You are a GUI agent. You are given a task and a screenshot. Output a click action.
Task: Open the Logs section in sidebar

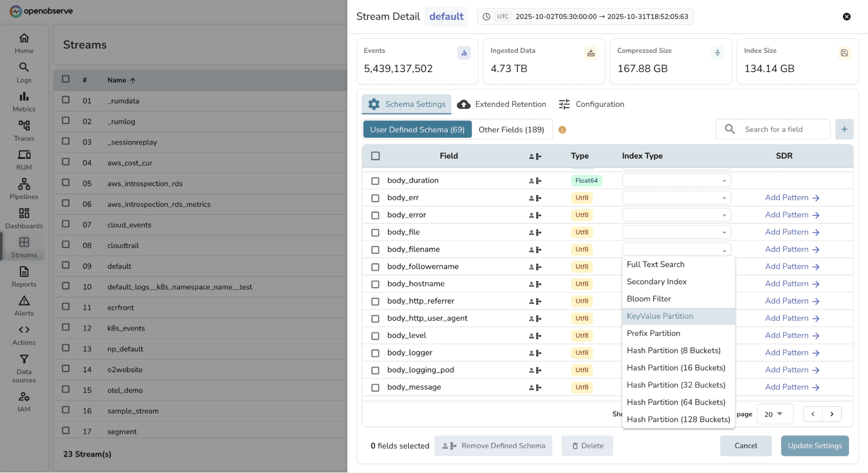click(x=24, y=73)
